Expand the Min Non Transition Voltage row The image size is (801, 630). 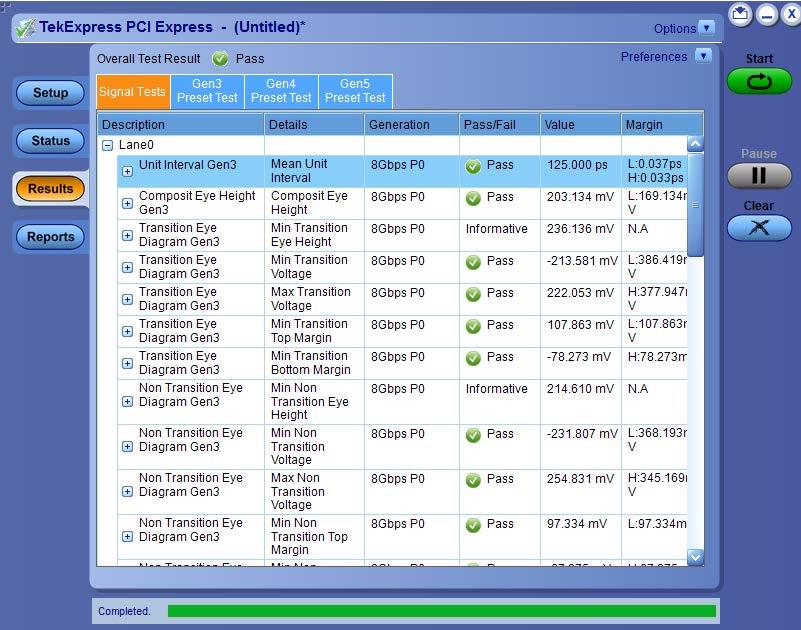point(127,447)
